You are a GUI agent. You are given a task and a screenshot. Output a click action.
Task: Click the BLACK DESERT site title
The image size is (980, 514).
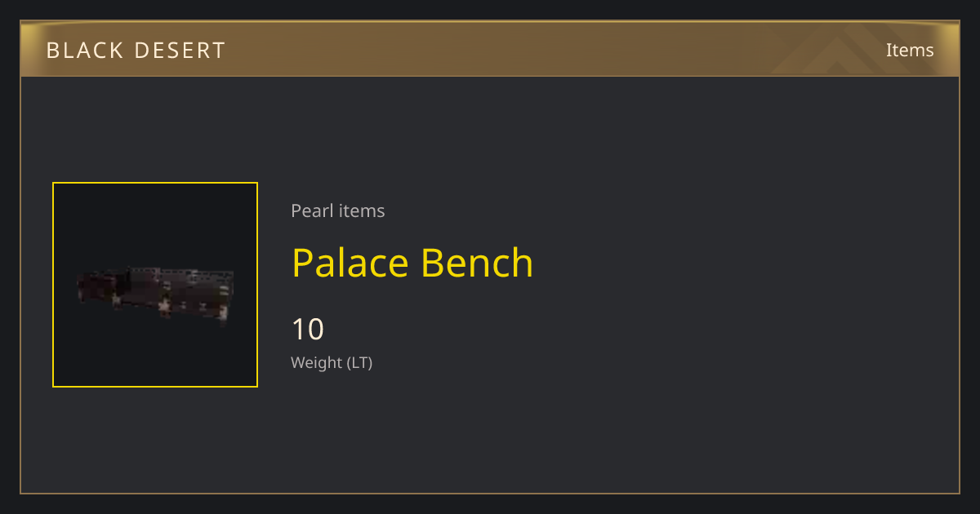(x=136, y=50)
